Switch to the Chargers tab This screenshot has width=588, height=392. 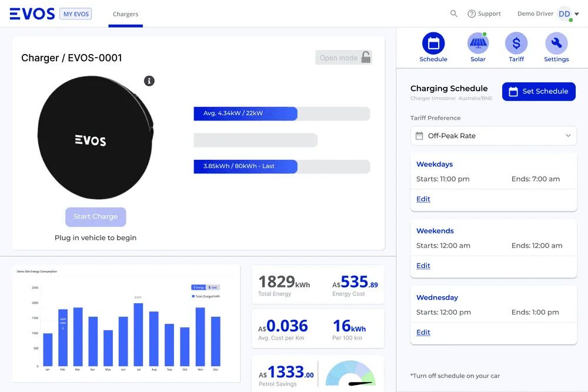[x=125, y=14]
